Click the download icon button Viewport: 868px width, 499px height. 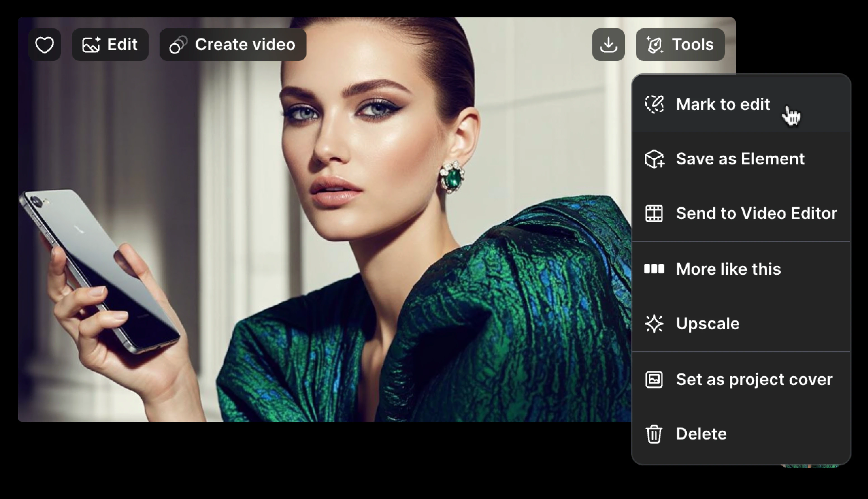608,45
